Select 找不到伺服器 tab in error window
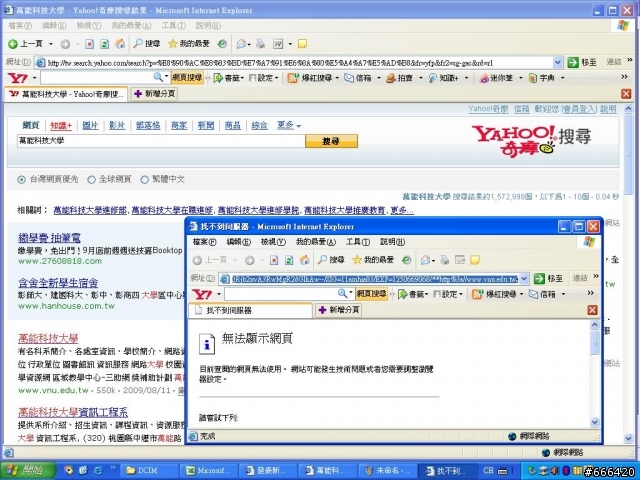This screenshot has height=480, width=640. (250, 310)
